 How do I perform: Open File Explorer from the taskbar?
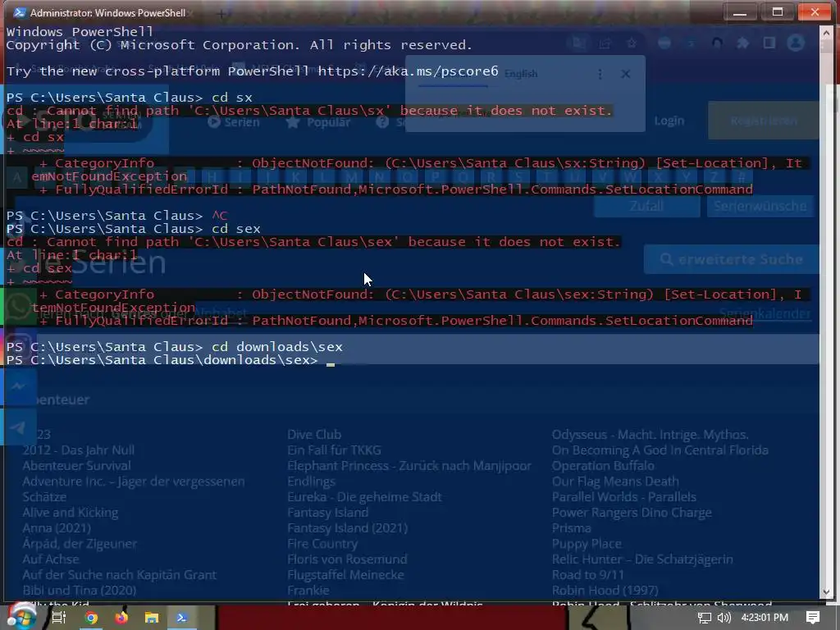coord(152,618)
